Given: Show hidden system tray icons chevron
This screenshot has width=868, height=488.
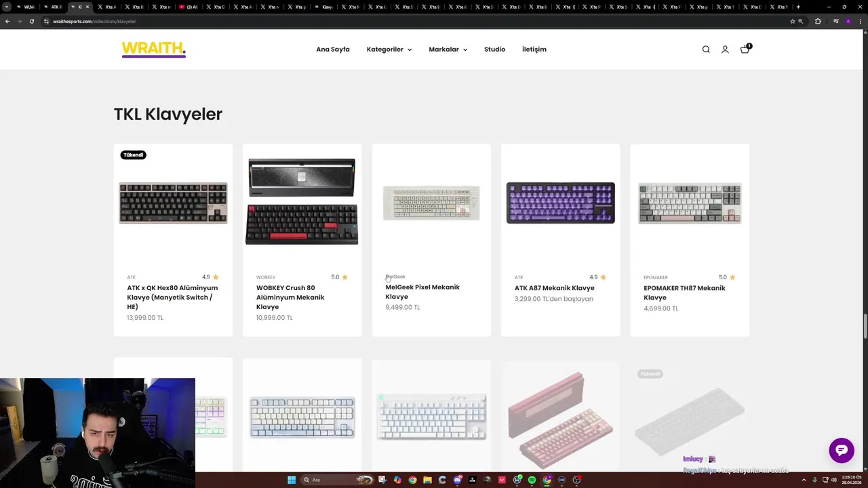Looking at the screenshot, I should point(804,480).
